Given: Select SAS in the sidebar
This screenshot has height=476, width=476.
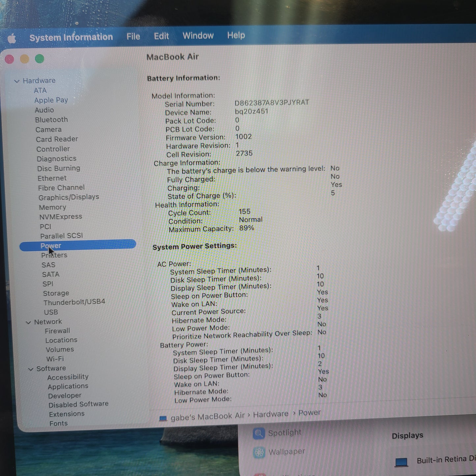Looking at the screenshot, I should (48, 265).
